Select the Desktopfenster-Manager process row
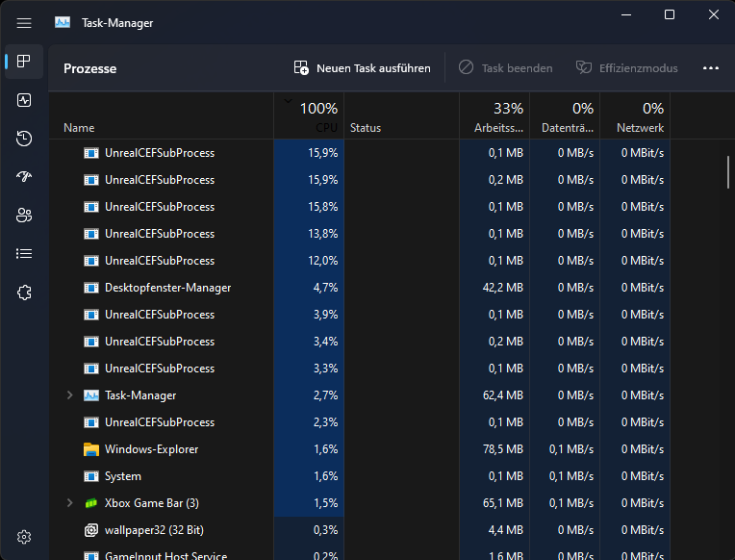The width and height of the screenshot is (735, 560). point(360,288)
